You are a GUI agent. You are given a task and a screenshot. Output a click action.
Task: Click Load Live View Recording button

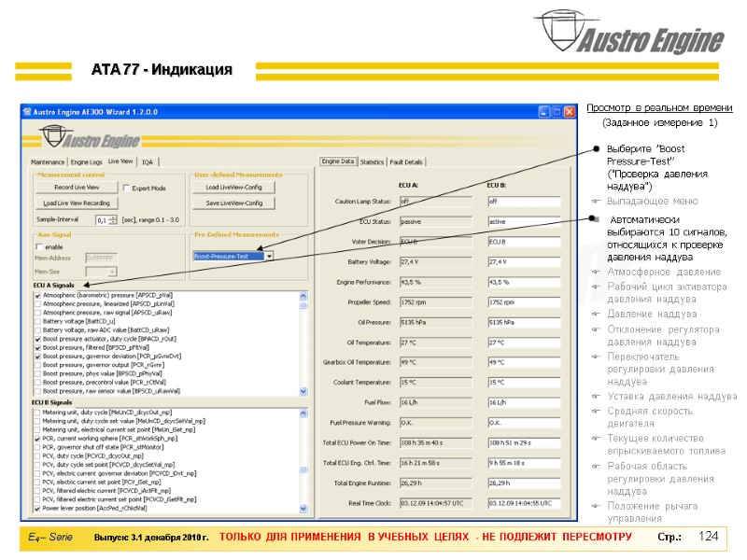click(x=77, y=203)
